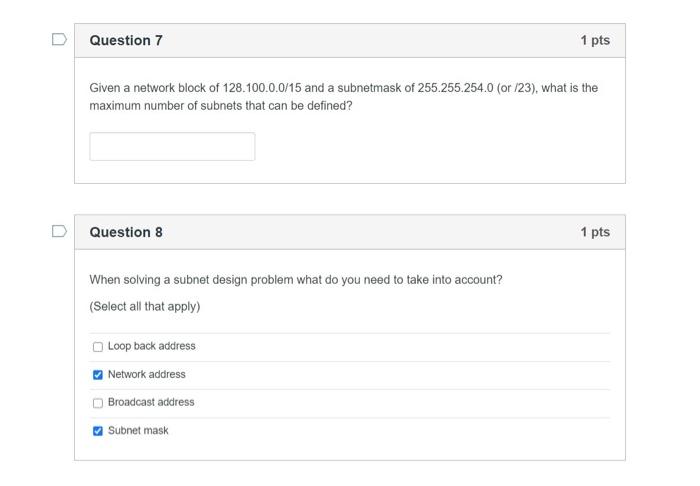Check the Loop back address checkbox

pos(98,347)
